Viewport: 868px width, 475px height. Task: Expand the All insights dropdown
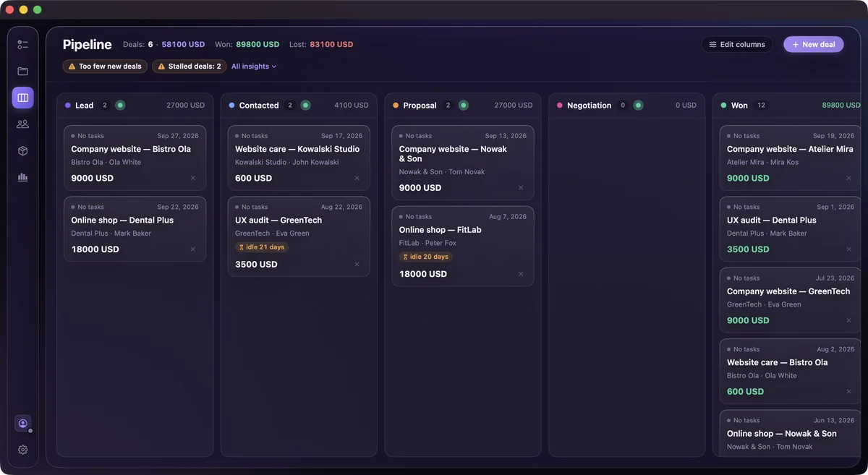pyautogui.click(x=254, y=67)
